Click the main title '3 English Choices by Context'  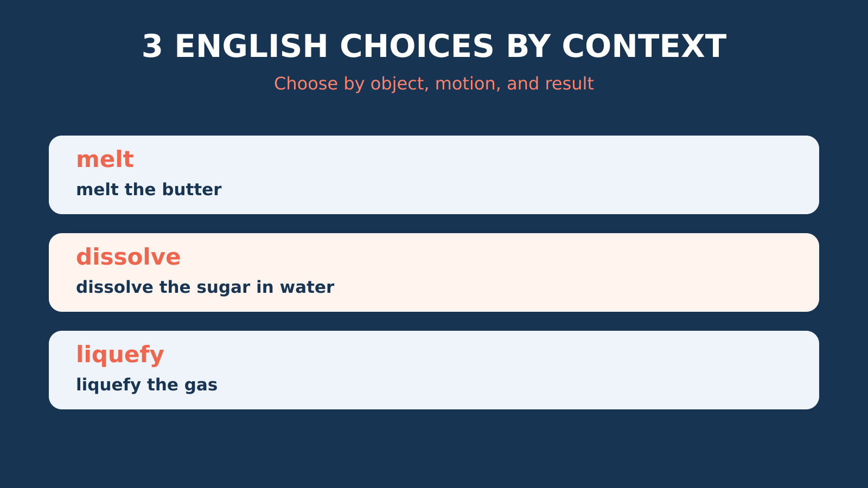coord(434,47)
